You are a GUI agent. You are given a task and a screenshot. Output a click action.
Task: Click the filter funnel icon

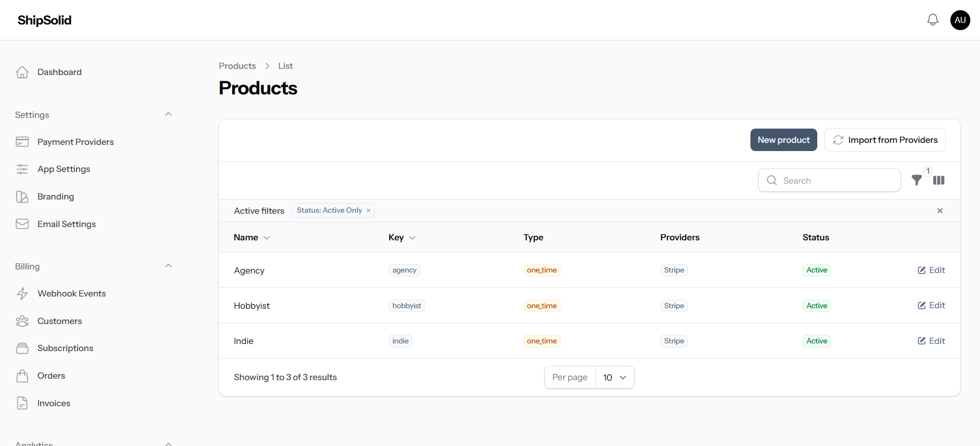pos(917,180)
